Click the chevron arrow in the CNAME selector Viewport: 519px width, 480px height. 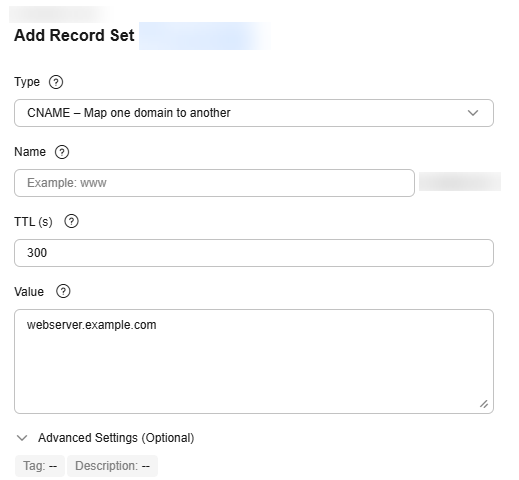point(473,113)
